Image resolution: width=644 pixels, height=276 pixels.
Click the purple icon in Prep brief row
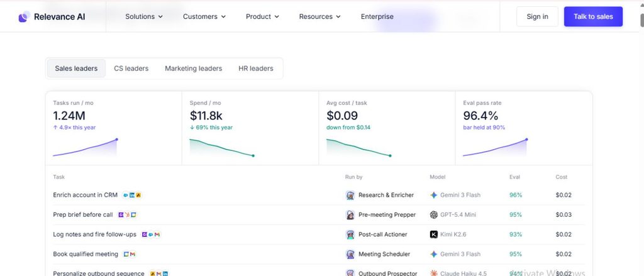click(x=121, y=215)
